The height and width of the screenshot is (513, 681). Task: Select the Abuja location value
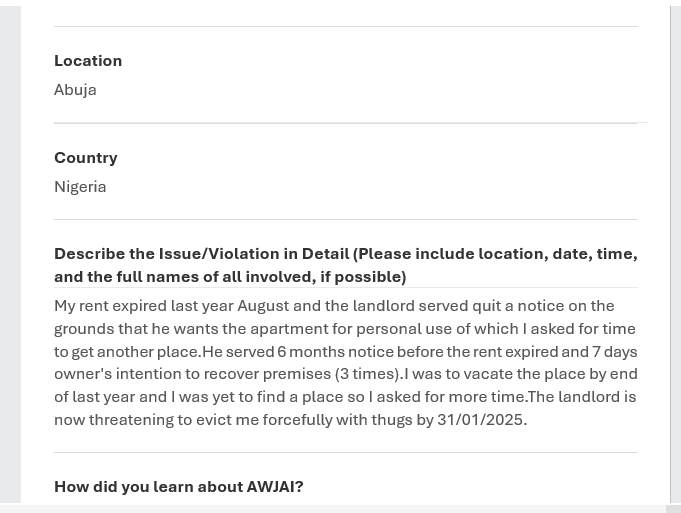[75, 90]
